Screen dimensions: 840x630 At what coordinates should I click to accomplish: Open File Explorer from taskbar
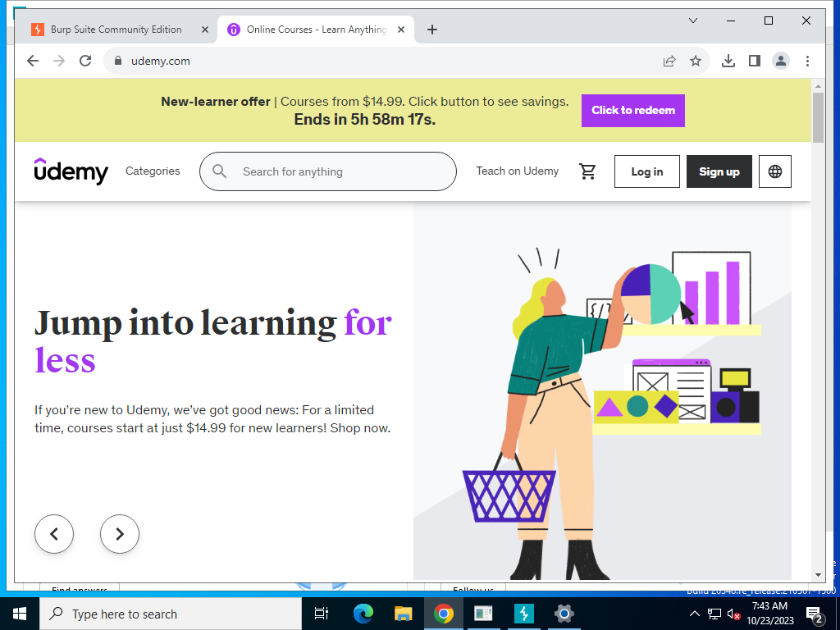click(x=403, y=614)
